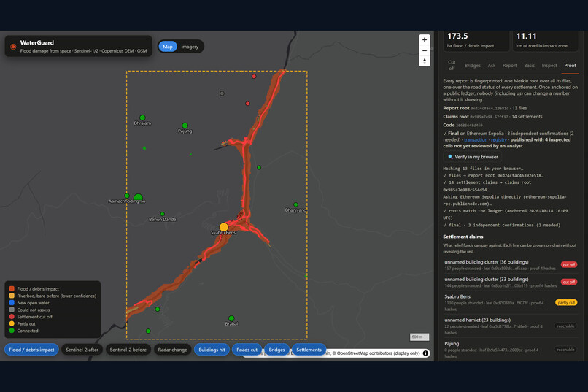
Task: Toggle the Flood / debris impact layer
Action: click(31, 350)
